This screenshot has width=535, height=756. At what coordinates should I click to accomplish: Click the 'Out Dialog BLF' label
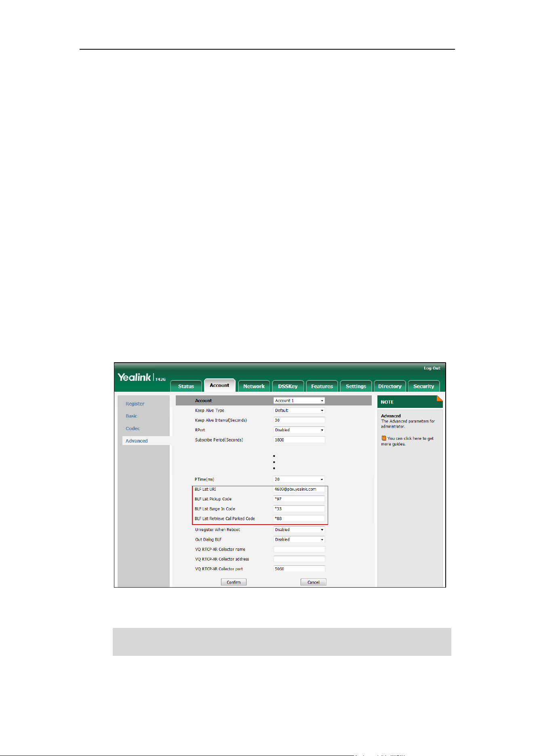pos(208,540)
